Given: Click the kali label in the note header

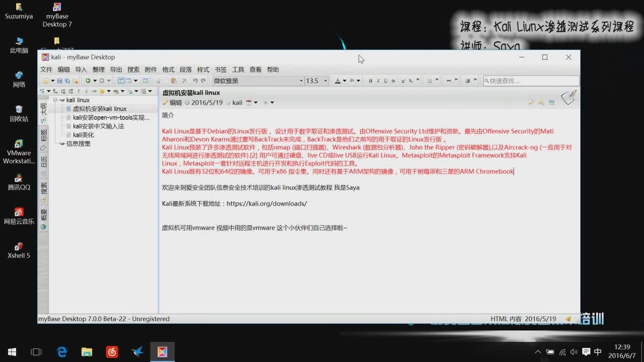Looking at the screenshot, I should pyautogui.click(x=237, y=103).
